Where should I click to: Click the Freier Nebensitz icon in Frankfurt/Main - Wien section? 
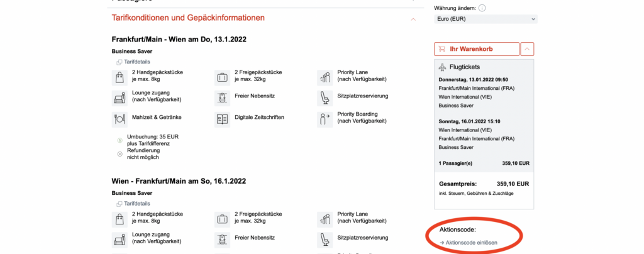[222, 97]
